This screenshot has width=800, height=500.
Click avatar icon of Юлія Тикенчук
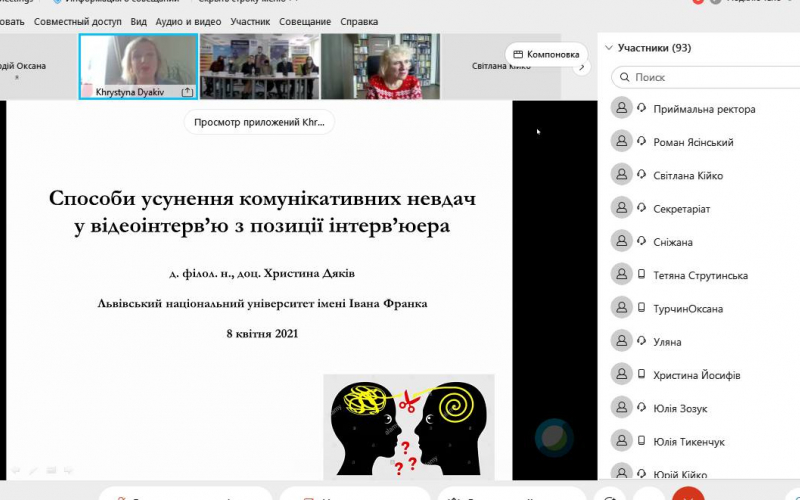tap(621, 440)
